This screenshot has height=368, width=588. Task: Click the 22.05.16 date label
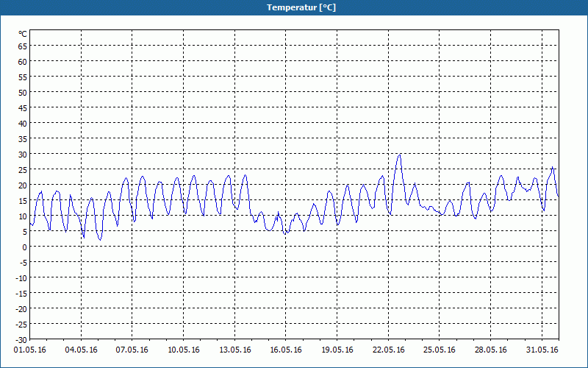(x=389, y=350)
